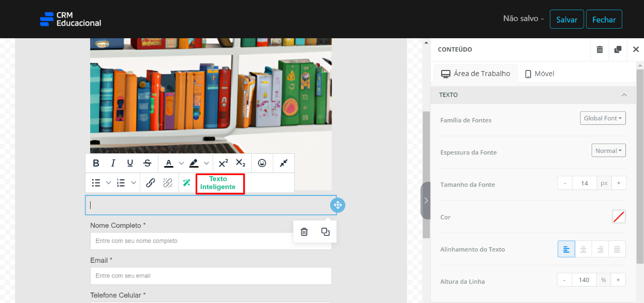The image size is (644, 303).
Task: Click the font size value field 14
Action: pos(584,183)
